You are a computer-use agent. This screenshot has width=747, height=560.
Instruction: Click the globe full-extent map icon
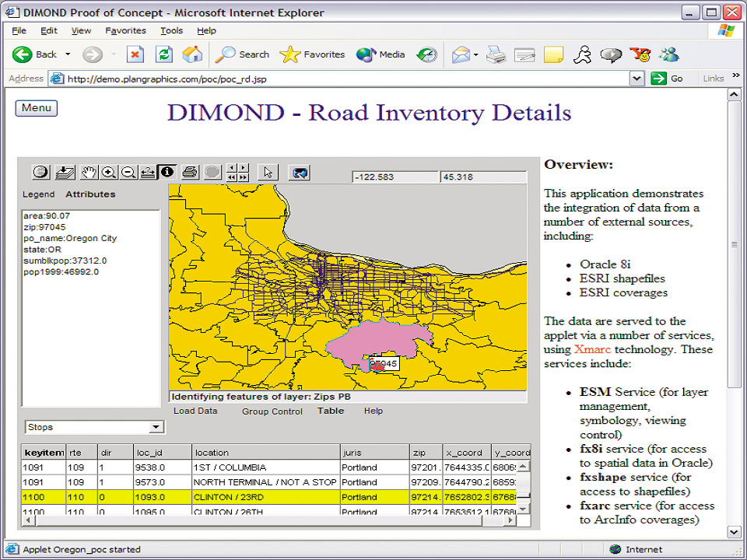(x=41, y=172)
